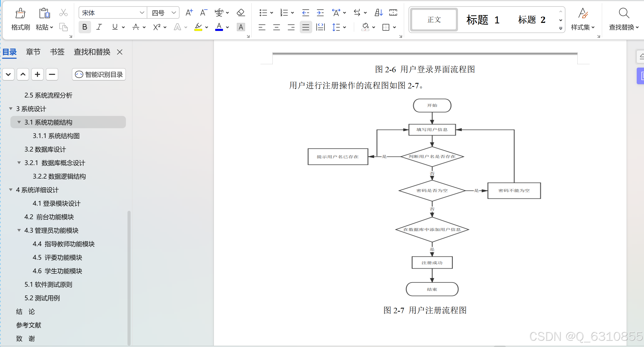
Task: Click the promote level plus button
Action: (x=37, y=75)
